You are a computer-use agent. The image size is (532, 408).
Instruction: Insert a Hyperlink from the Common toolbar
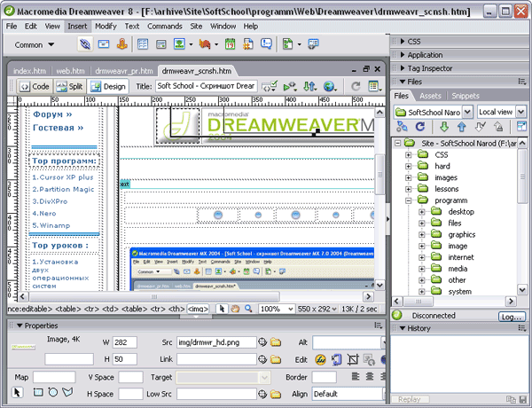(x=85, y=44)
